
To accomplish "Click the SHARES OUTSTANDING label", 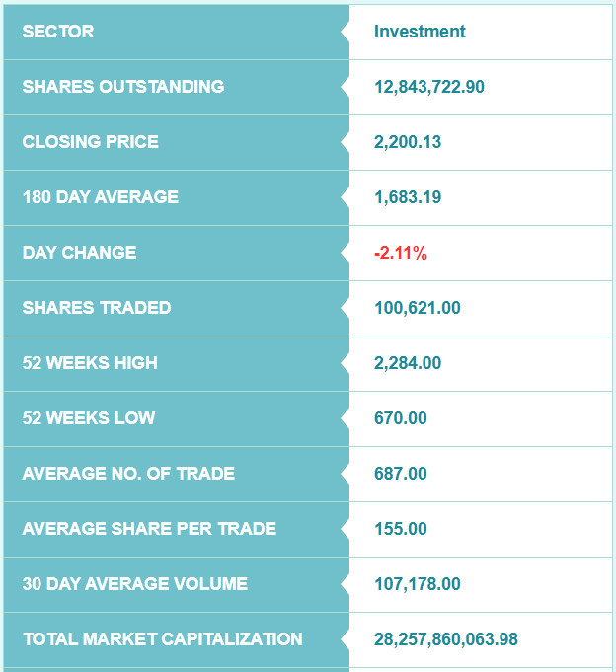I will [x=123, y=87].
